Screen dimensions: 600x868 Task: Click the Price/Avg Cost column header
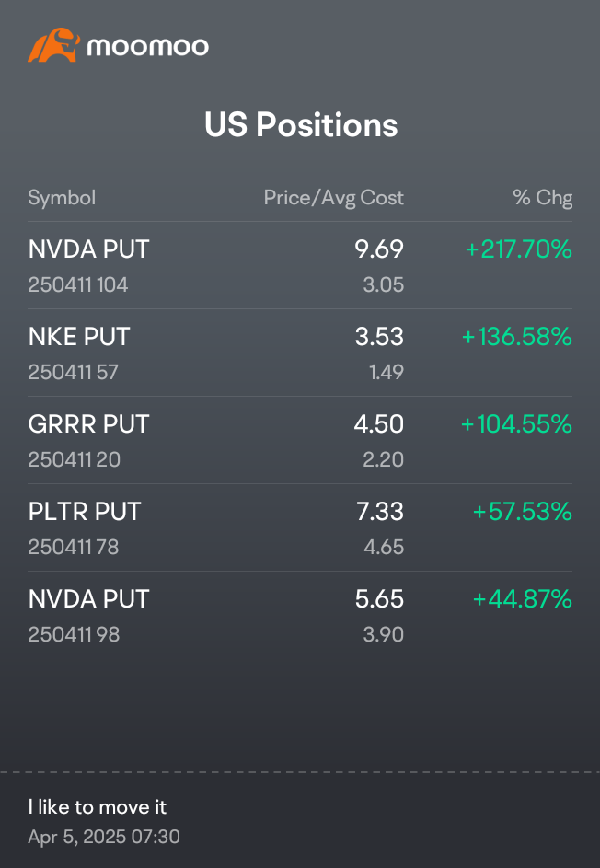pos(334,198)
